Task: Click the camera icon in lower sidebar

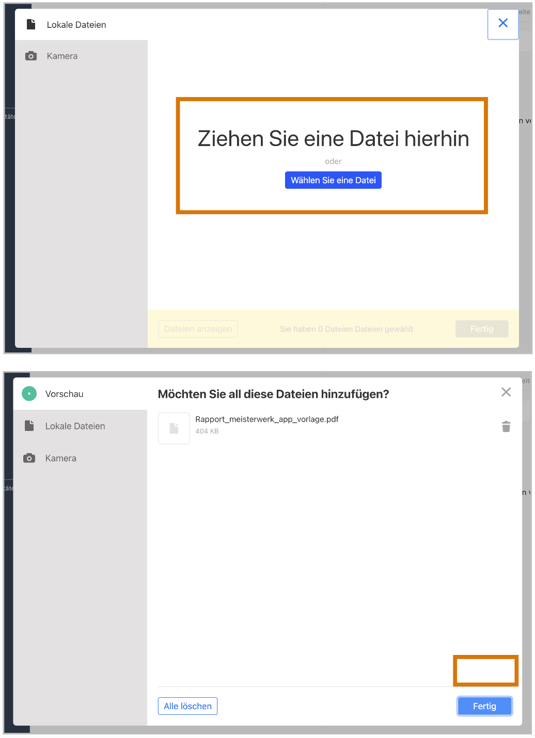Action: tap(29, 458)
